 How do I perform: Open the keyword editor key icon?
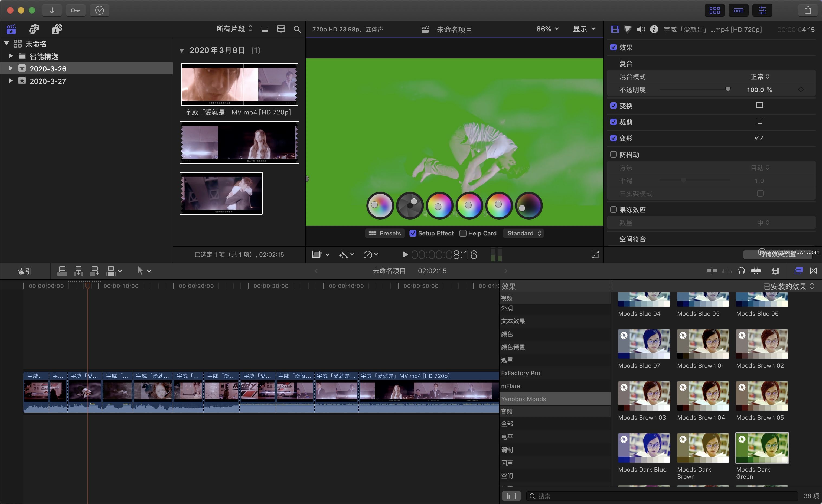click(75, 10)
